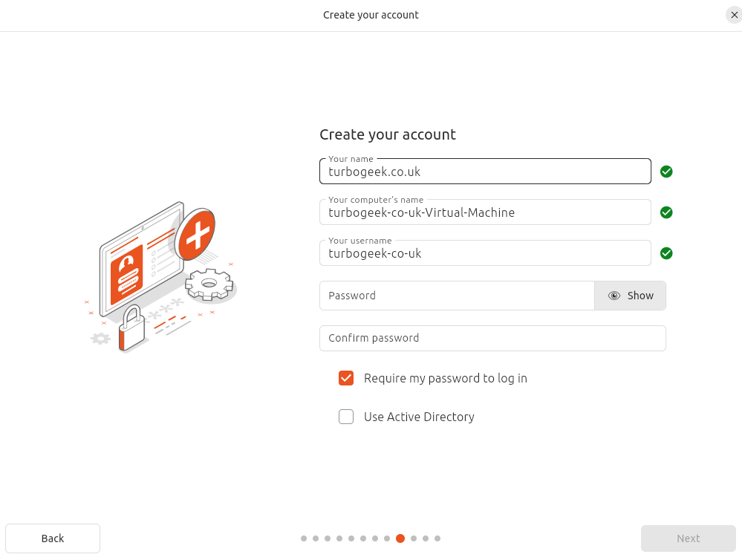Image resolution: width=742 pixels, height=560 pixels.
Task: Go back with the Back button
Action: pos(53,538)
